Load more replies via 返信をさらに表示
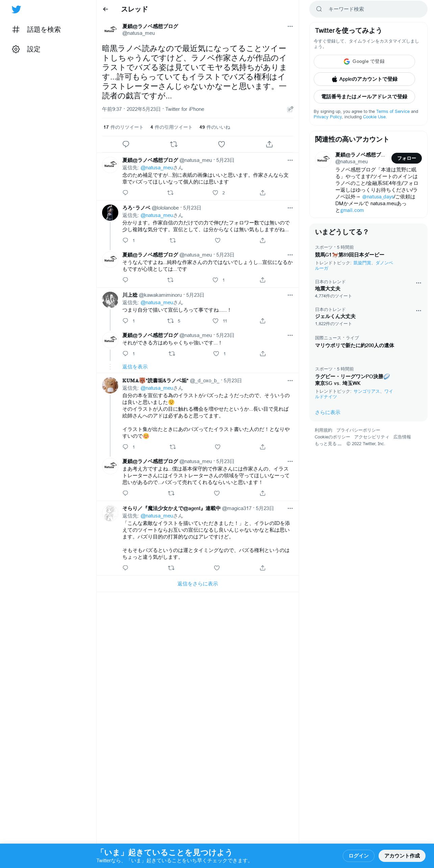The width and height of the screenshot is (434, 868). pyautogui.click(x=198, y=584)
